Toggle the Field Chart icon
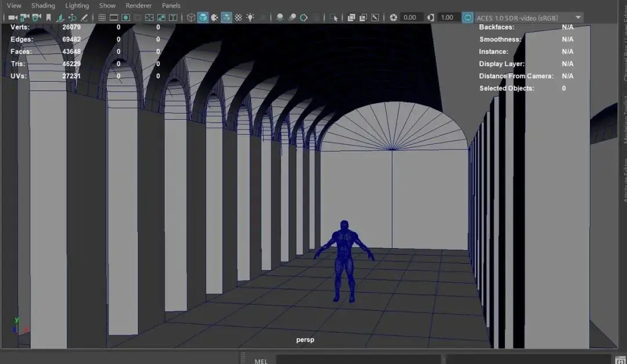Viewport: 627px width, 364px height. [x=149, y=17]
